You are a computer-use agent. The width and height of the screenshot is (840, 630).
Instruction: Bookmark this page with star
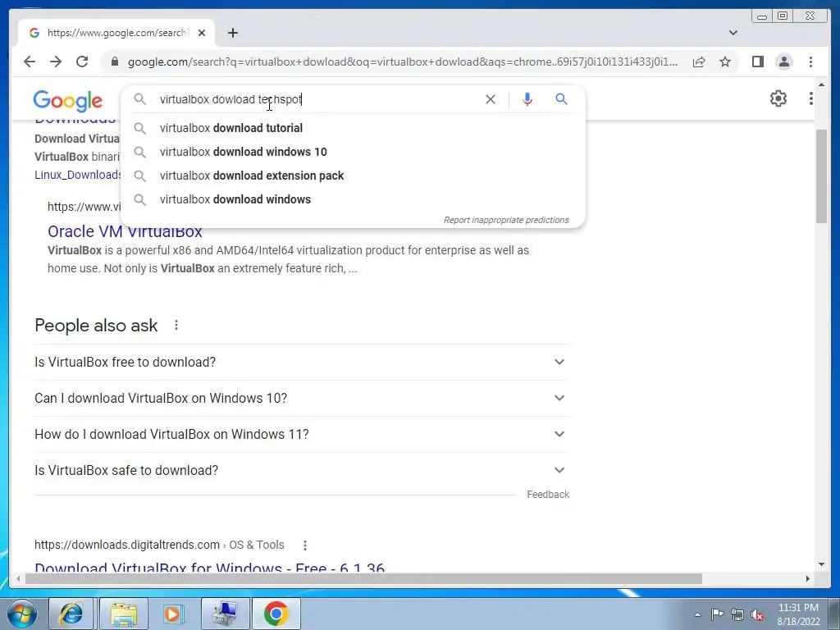(x=725, y=62)
